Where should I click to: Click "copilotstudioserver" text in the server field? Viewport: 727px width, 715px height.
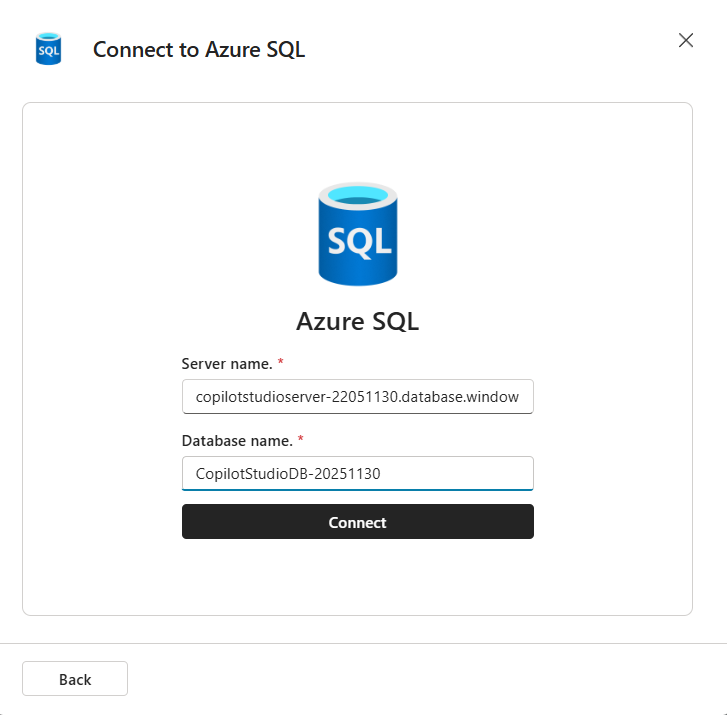256,397
